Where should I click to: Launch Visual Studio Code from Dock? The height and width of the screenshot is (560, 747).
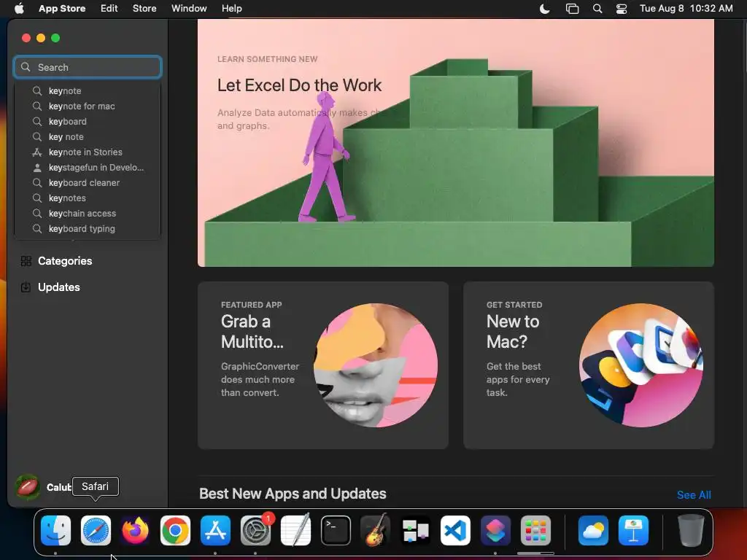pos(455,530)
